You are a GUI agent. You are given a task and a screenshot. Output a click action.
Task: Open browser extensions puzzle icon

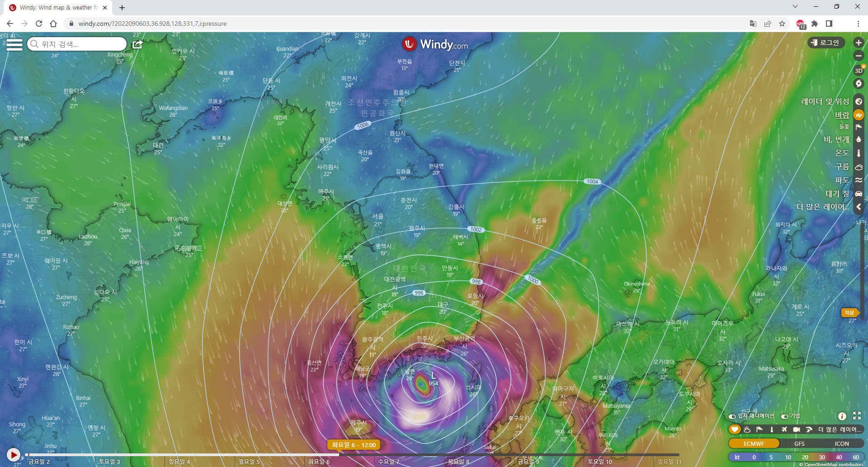coord(815,24)
